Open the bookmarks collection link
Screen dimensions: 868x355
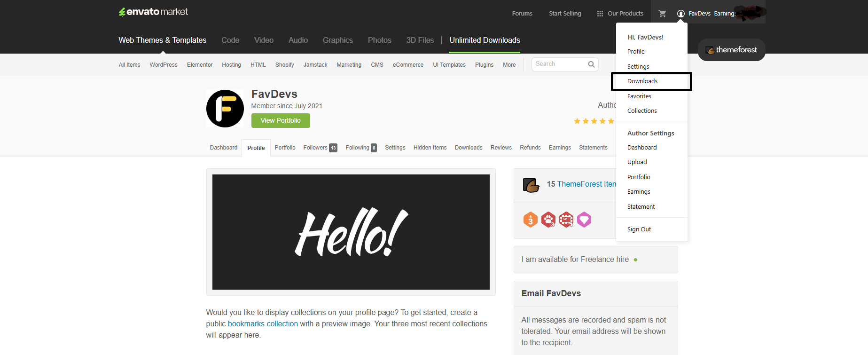click(x=263, y=324)
